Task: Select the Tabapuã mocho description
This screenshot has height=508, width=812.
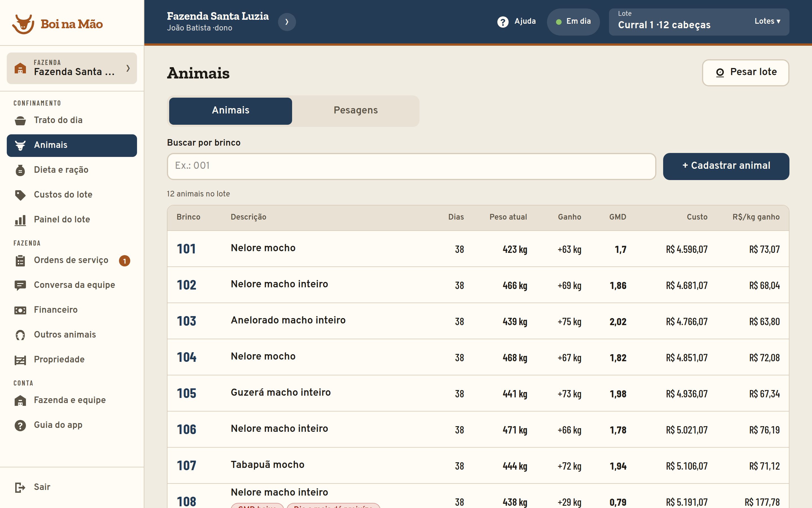Action: click(x=267, y=465)
